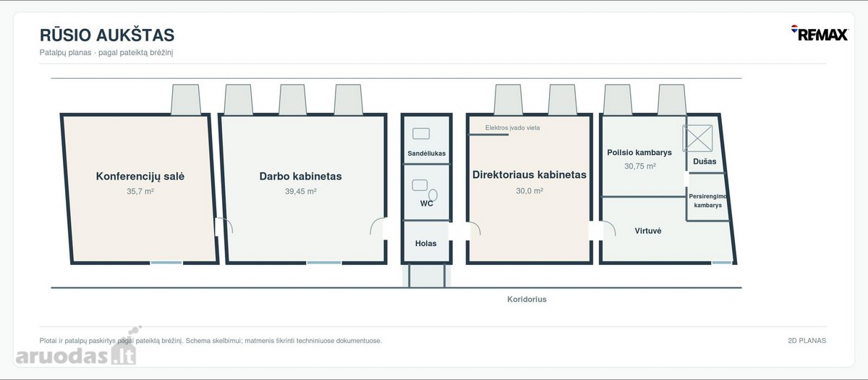Click the 'Elektros įvado vieta' label

(512, 127)
